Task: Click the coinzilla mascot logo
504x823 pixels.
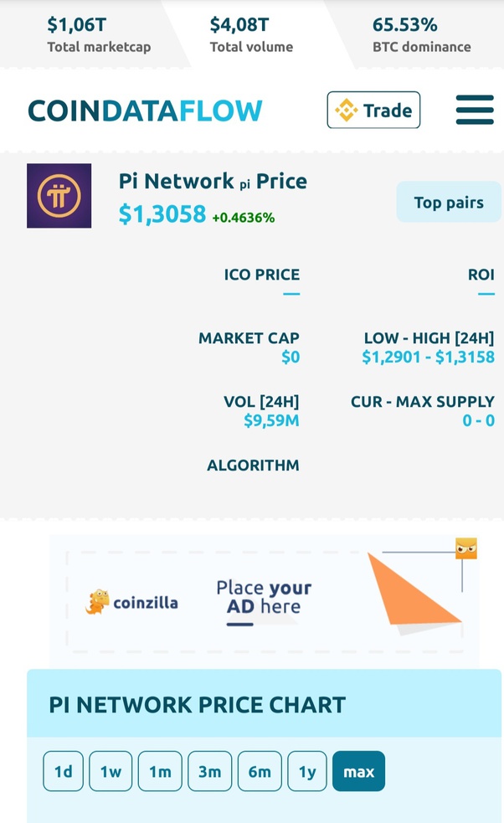Action: tap(97, 602)
